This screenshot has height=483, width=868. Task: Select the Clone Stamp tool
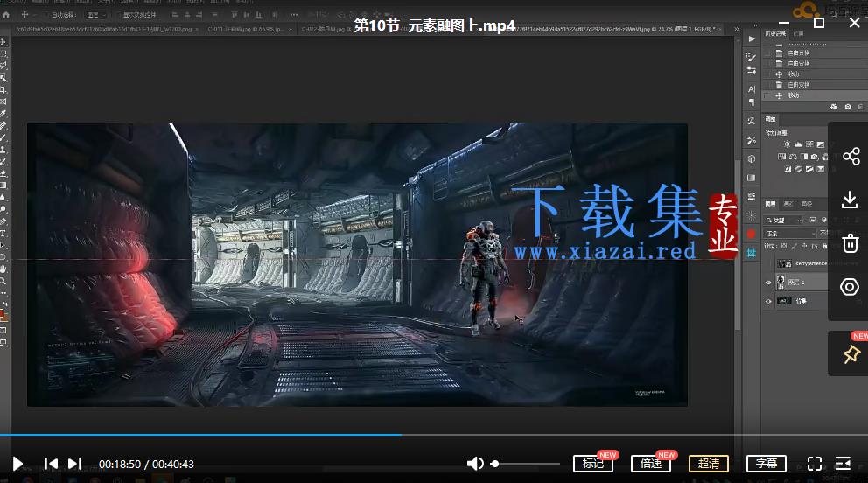coord(3,150)
